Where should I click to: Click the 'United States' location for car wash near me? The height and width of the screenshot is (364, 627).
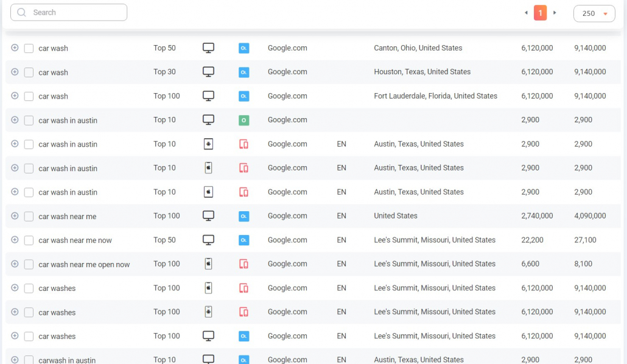click(396, 216)
